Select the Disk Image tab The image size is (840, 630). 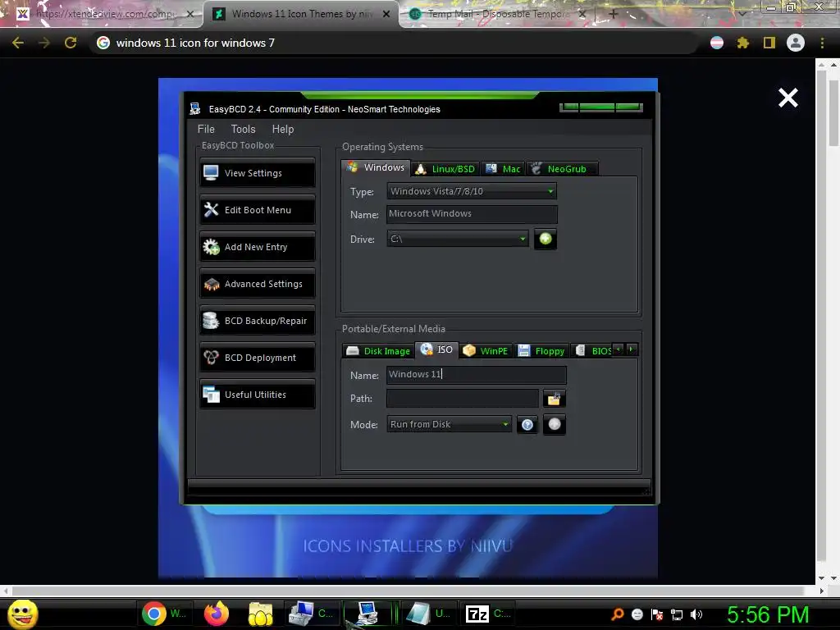point(378,351)
